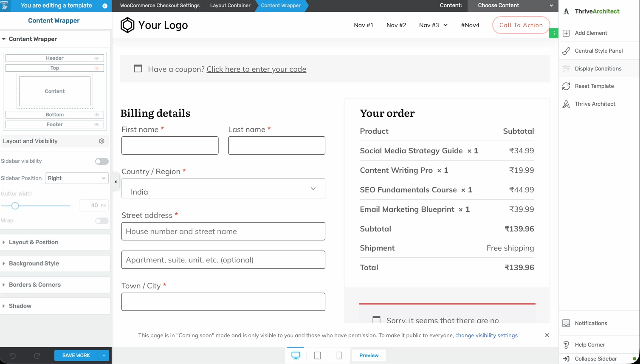Expand the Background Style section
The height and width of the screenshot is (364, 640).
pyautogui.click(x=34, y=263)
